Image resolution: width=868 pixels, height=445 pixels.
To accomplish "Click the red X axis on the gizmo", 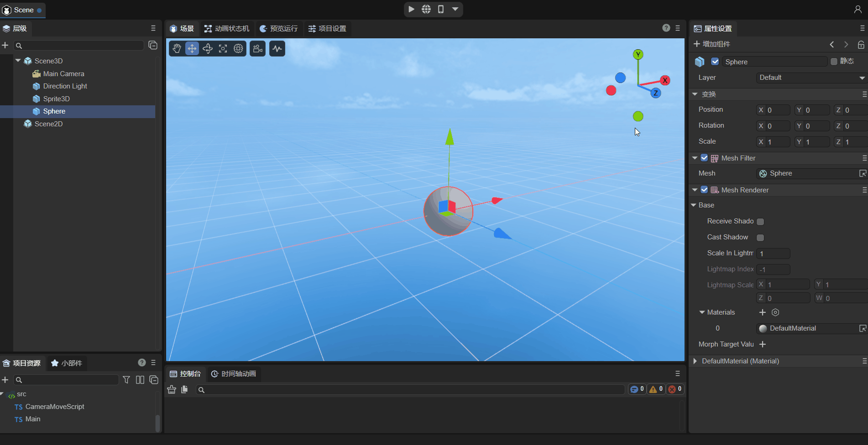I will click(x=665, y=80).
